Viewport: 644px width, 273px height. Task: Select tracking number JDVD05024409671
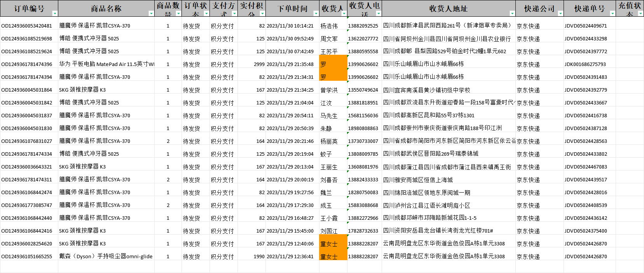[586, 26]
